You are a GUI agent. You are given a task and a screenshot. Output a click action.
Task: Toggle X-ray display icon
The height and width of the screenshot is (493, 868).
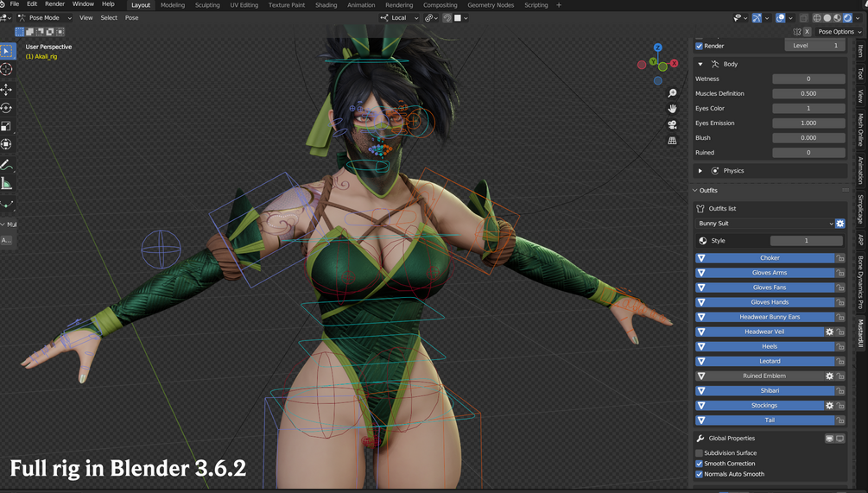click(803, 18)
